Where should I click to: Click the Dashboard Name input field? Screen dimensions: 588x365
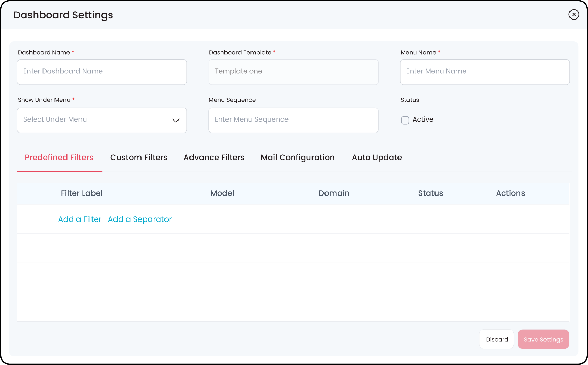click(x=102, y=72)
